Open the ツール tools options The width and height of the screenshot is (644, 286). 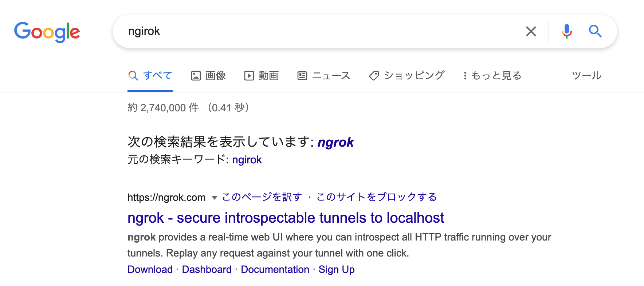click(586, 76)
